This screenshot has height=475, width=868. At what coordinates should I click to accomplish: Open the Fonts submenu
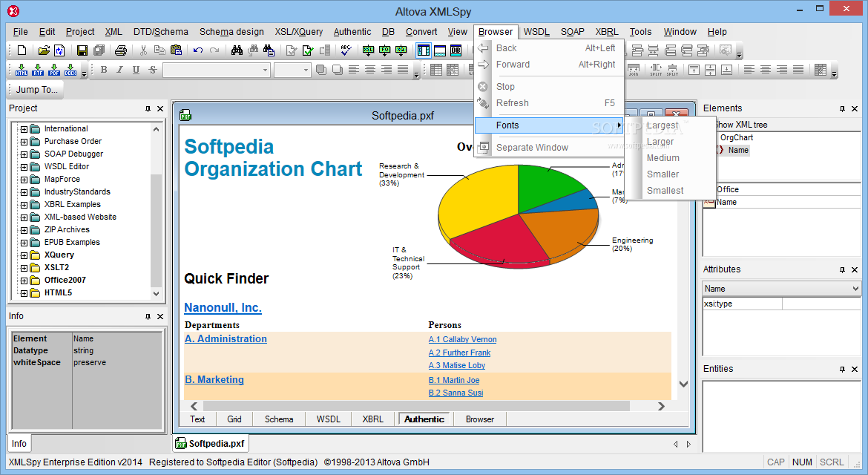click(549, 125)
